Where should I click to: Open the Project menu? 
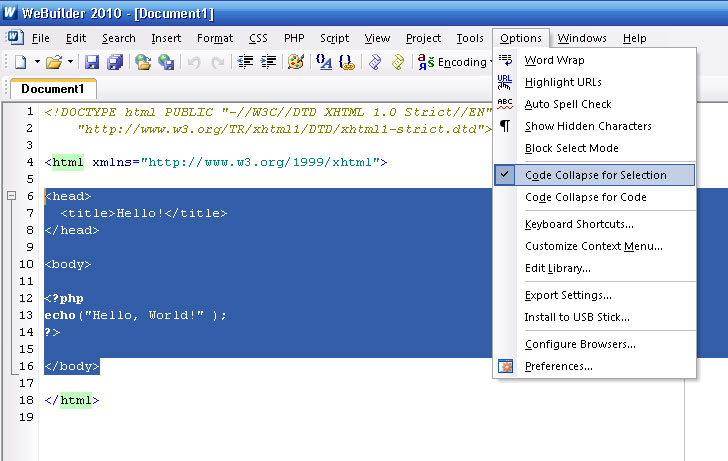click(x=423, y=38)
